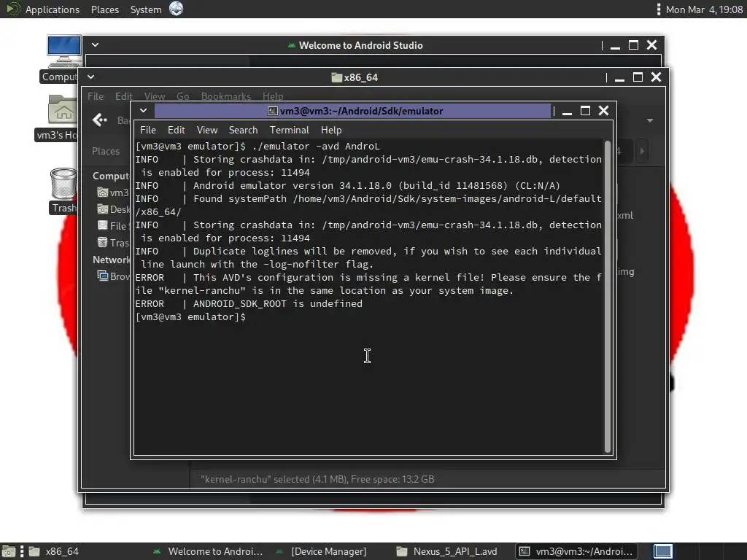
Task: Open the terminal Edit menu
Action: pos(176,130)
